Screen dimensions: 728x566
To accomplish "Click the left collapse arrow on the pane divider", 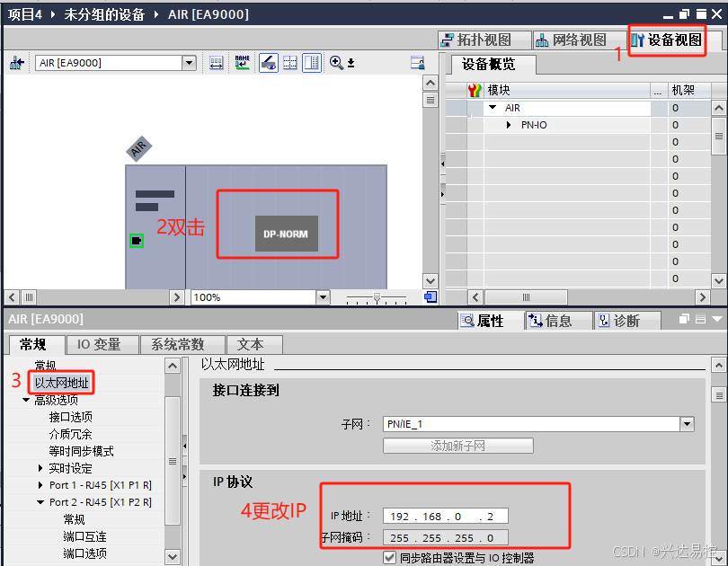I will tap(443, 164).
